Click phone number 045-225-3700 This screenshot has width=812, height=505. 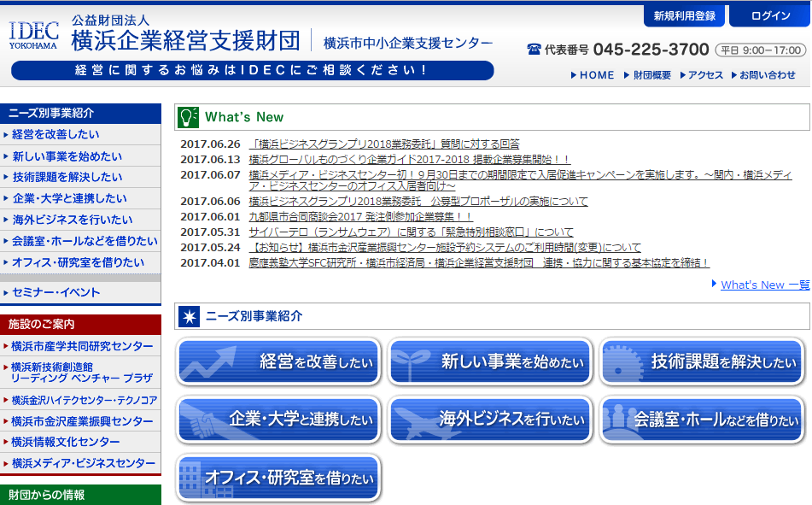(x=651, y=50)
